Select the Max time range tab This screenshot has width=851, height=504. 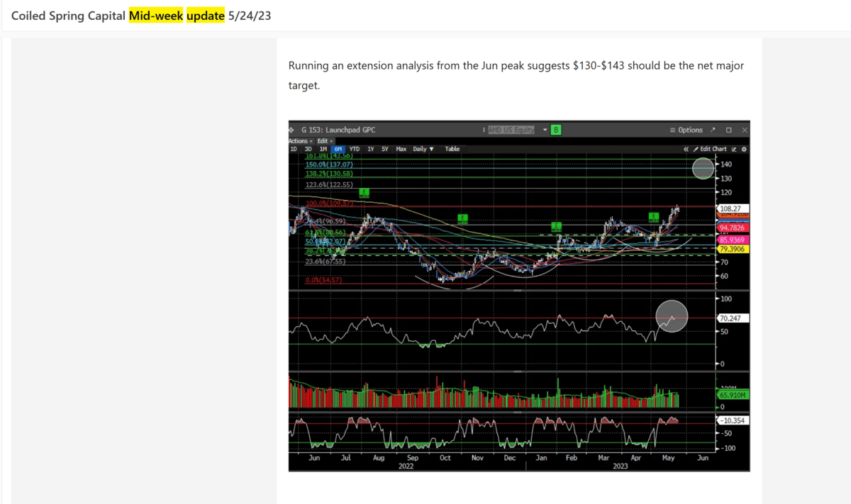[x=401, y=149]
